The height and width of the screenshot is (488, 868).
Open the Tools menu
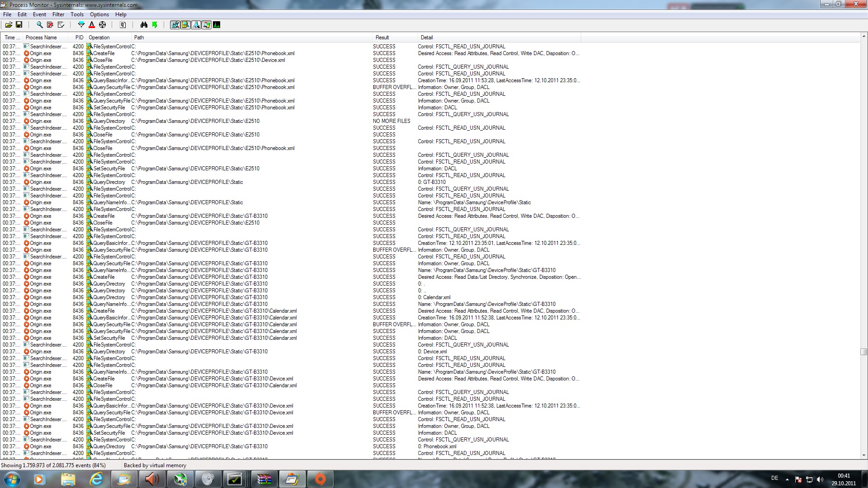click(77, 14)
